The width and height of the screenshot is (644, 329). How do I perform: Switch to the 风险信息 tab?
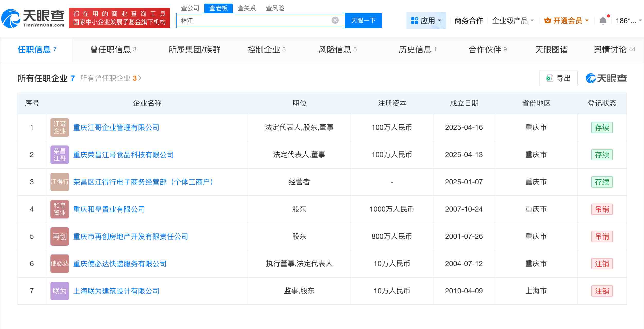(x=335, y=50)
